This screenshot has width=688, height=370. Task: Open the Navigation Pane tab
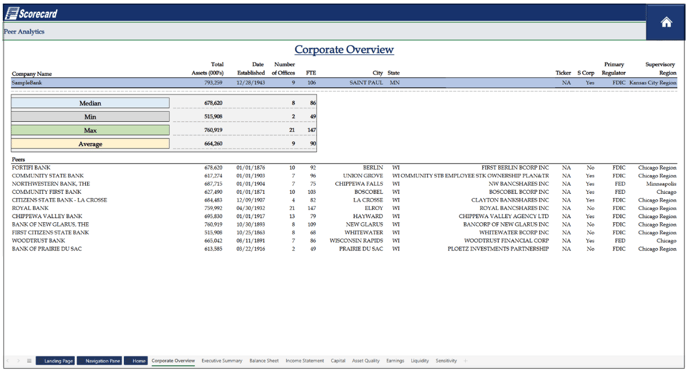point(100,361)
